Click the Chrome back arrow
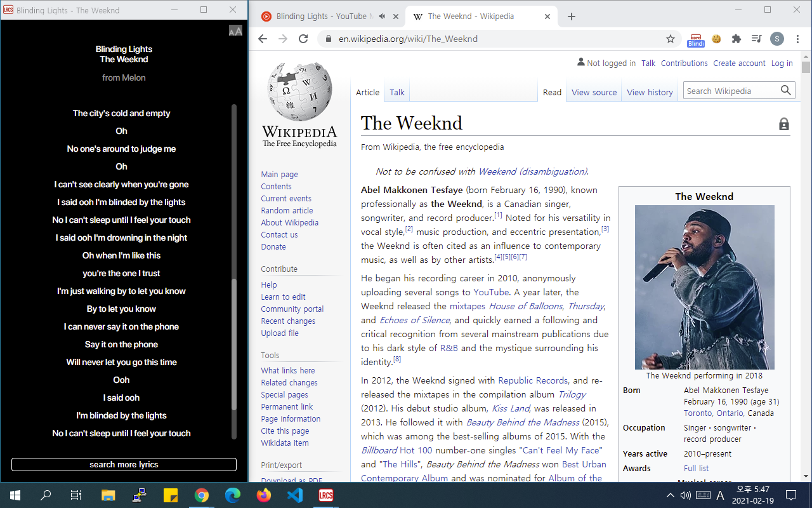The width and height of the screenshot is (812, 508). click(263, 39)
